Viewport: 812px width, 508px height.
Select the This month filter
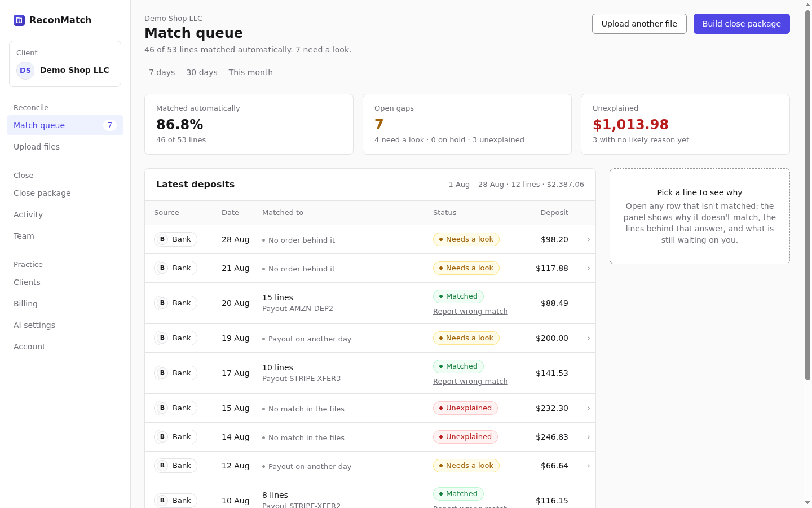(251, 72)
